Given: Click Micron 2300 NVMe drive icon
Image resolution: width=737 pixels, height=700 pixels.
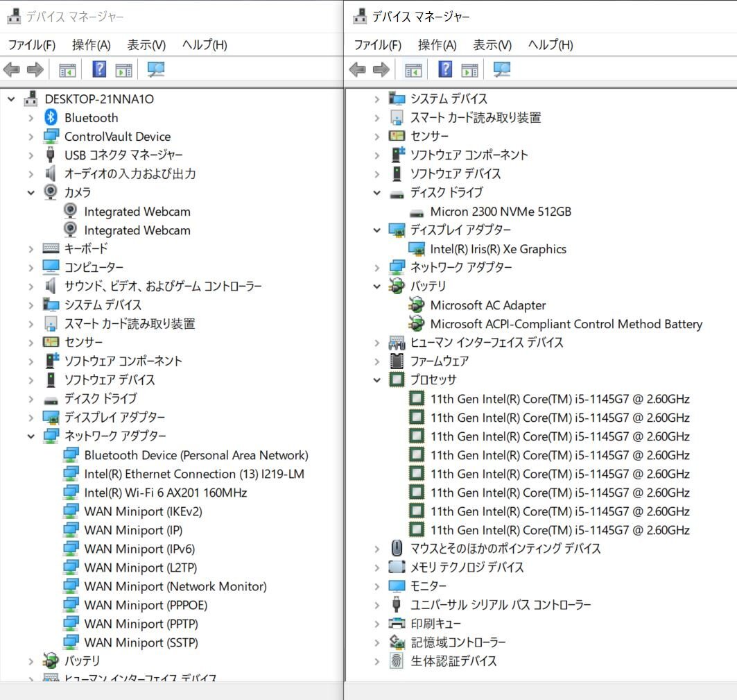Looking at the screenshot, I should tap(417, 212).
